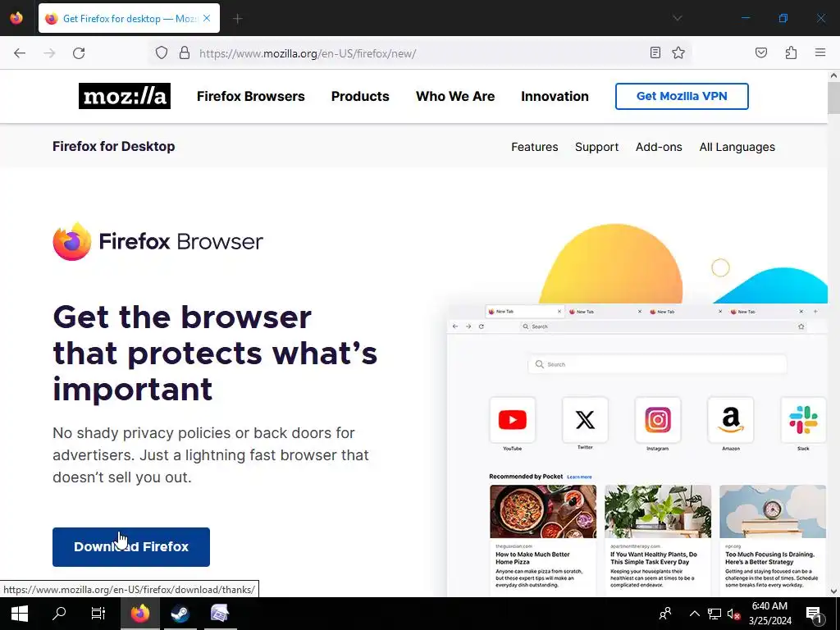This screenshot has width=840, height=630.
Task: Open Windows taskbar search
Action: pyautogui.click(x=59, y=614)
